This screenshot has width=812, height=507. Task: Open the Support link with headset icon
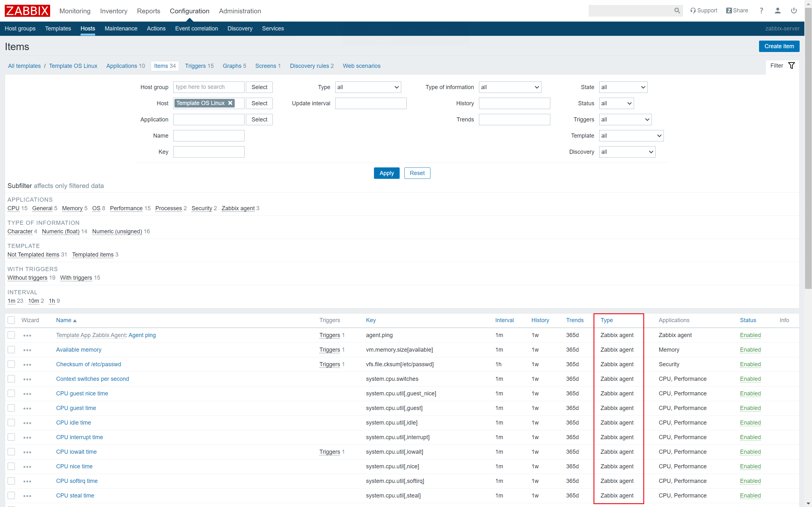(x=703, y=11)
